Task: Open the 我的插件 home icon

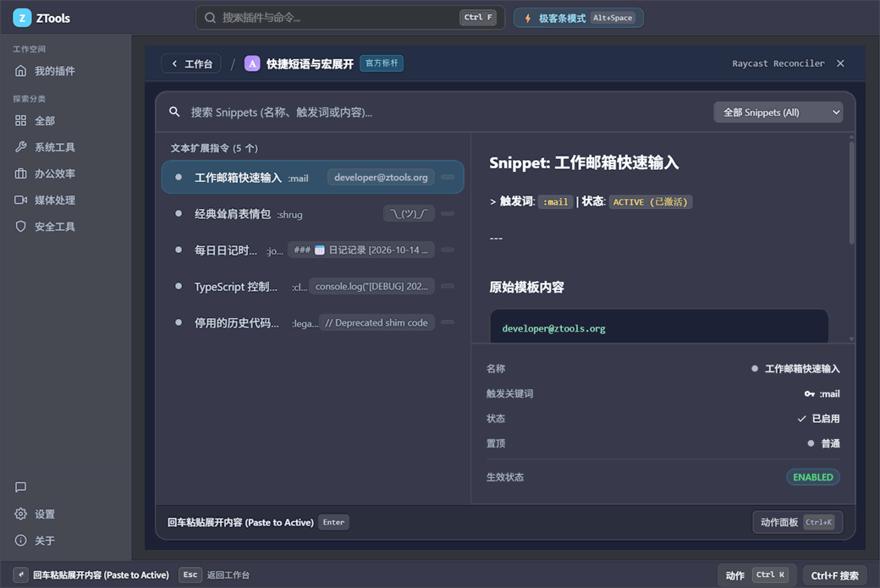Action: (21, 71)
